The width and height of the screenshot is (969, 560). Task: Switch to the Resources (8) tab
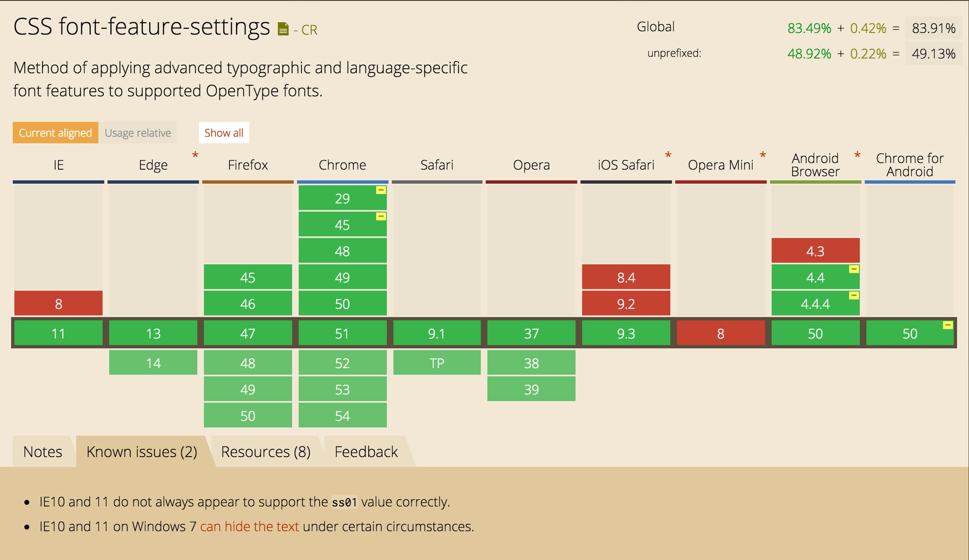tap(266, 452)
